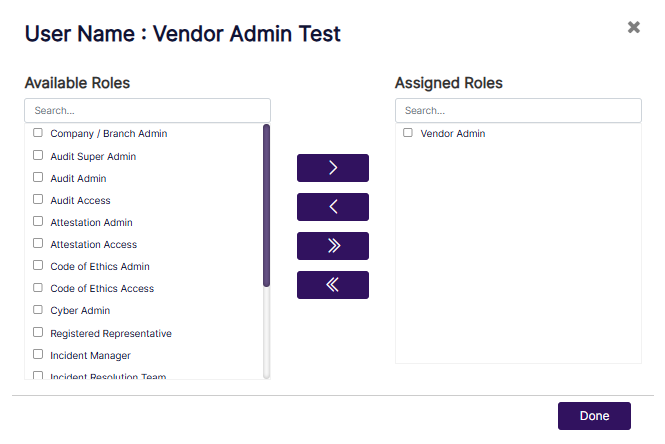This screenshot has width=665, height=444.
Task: Select the Code of Ethics Admin checkbox
Action: point(38,265)
